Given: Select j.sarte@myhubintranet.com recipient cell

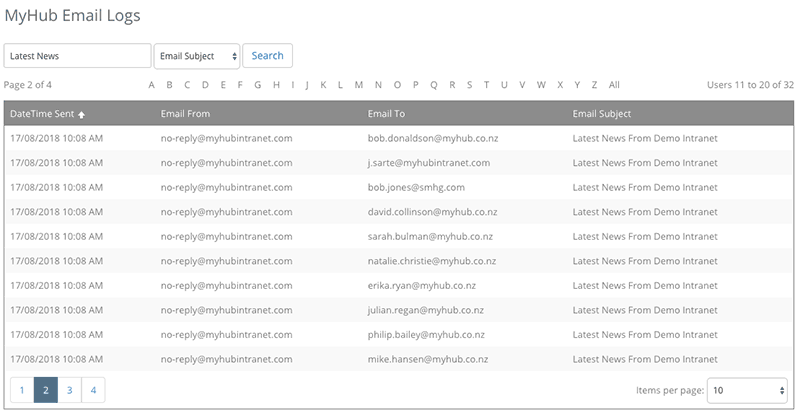Looking at the screenshot, I should (429, 163).
